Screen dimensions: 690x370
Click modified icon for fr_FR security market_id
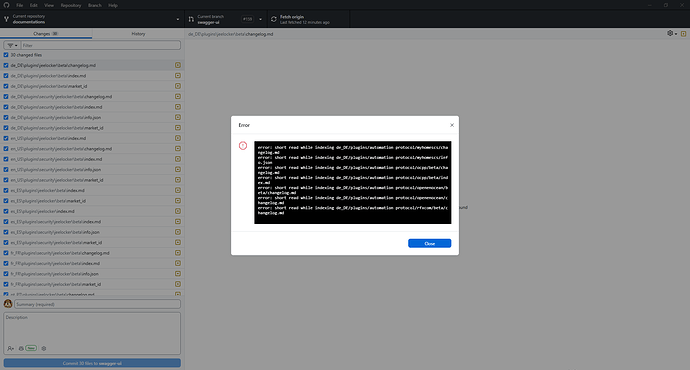click(x=178, y=284)
